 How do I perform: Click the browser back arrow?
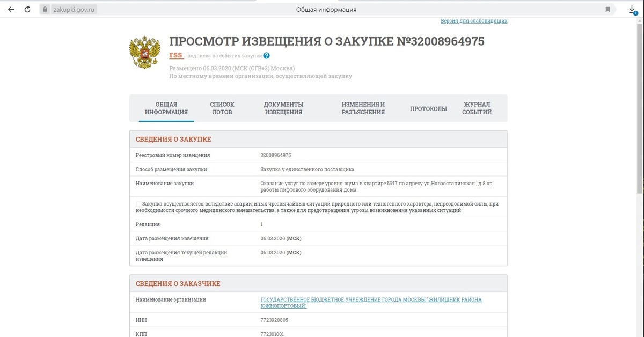(11, 10)
